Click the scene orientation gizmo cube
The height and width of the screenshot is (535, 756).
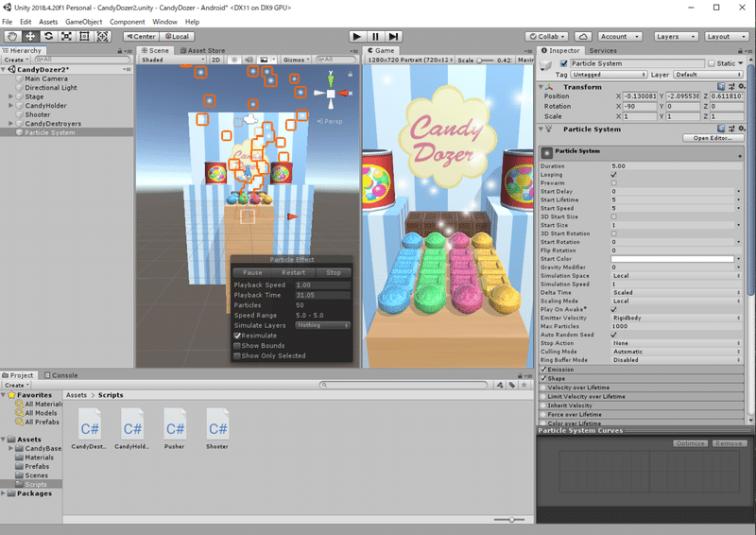[x=331, y=94]
